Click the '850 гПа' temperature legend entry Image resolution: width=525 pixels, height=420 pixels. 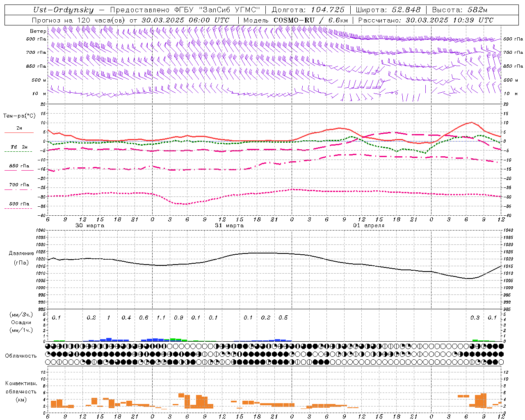coord(19,168)
